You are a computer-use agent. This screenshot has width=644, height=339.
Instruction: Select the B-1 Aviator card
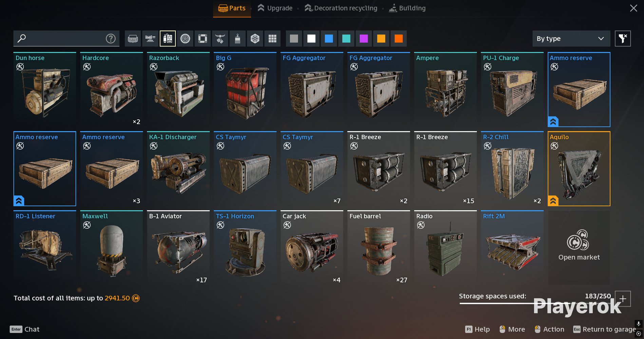tap(178, 247)
